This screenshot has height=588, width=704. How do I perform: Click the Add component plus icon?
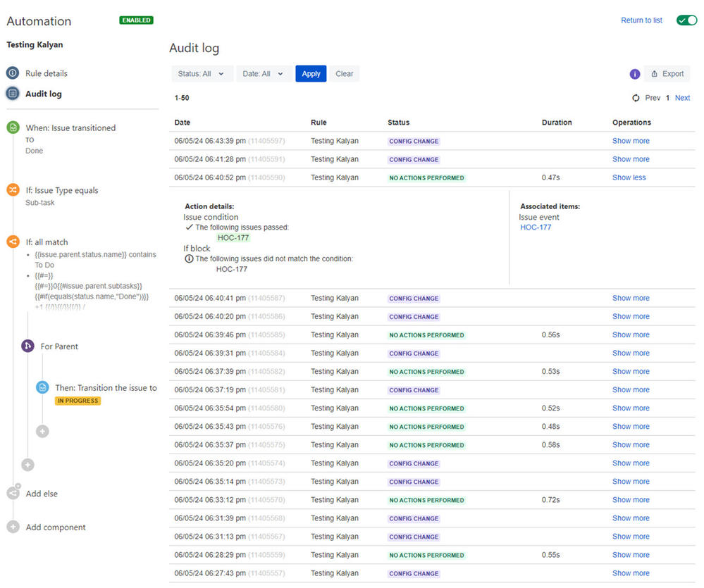[13, 527]
